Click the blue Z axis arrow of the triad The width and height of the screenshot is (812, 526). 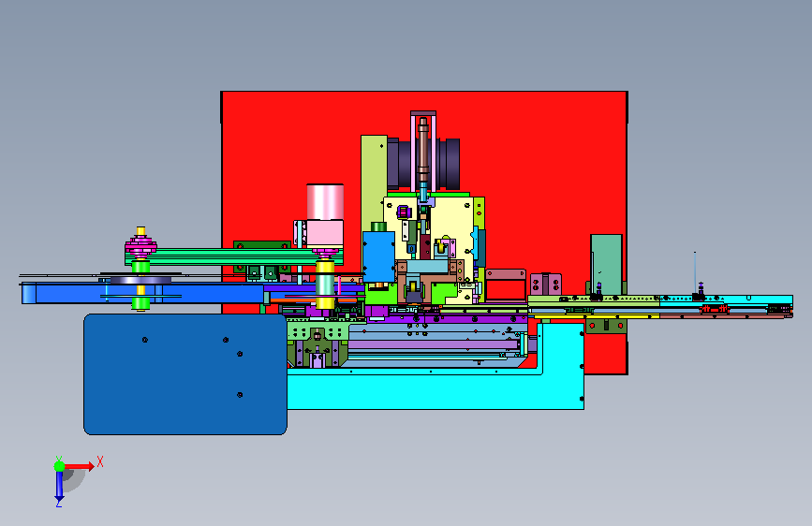(59, 485)
